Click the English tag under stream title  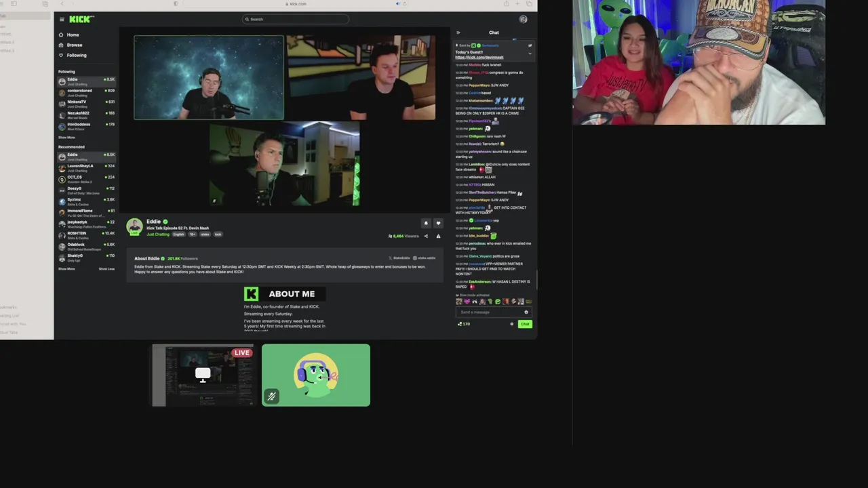178,235
